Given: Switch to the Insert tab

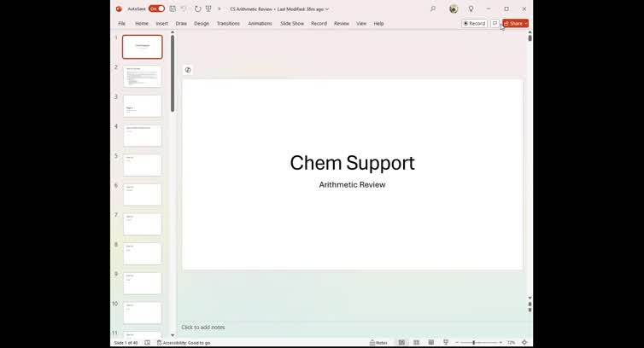Looking at the screenshot, I should click(161, 23).
